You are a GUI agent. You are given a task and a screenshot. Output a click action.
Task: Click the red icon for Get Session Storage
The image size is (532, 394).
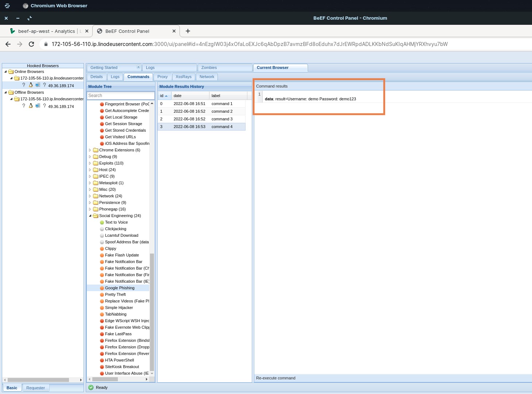click(102, 124)
